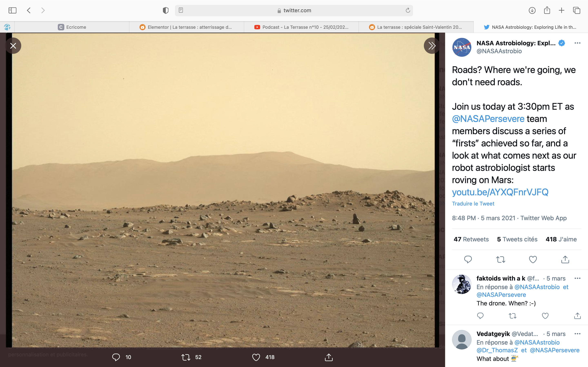Open the youtu.be/AYXQFnrVJFQ link
The width and height of the screenshot is (588, 367).
500,192
